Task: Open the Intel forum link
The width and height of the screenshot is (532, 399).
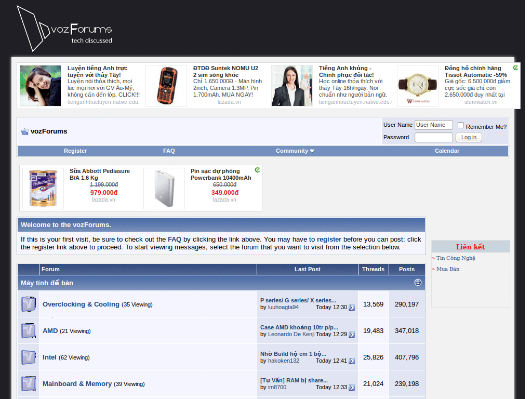Action: (x=49, y=357)
